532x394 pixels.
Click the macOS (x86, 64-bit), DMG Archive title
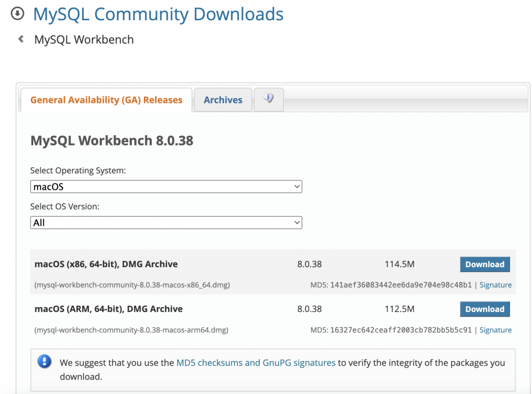(106, 264)
